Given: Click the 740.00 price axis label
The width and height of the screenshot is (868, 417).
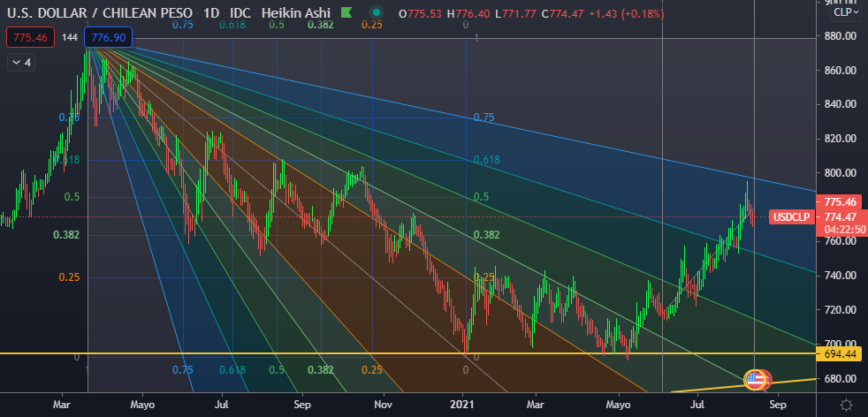Looking at the screenshot, I should coord(841,276).
